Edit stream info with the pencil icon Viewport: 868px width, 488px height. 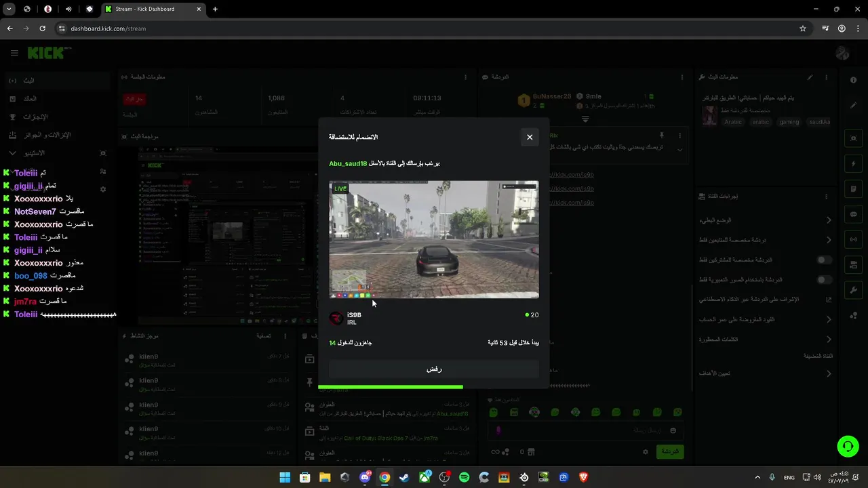(810, 77)
